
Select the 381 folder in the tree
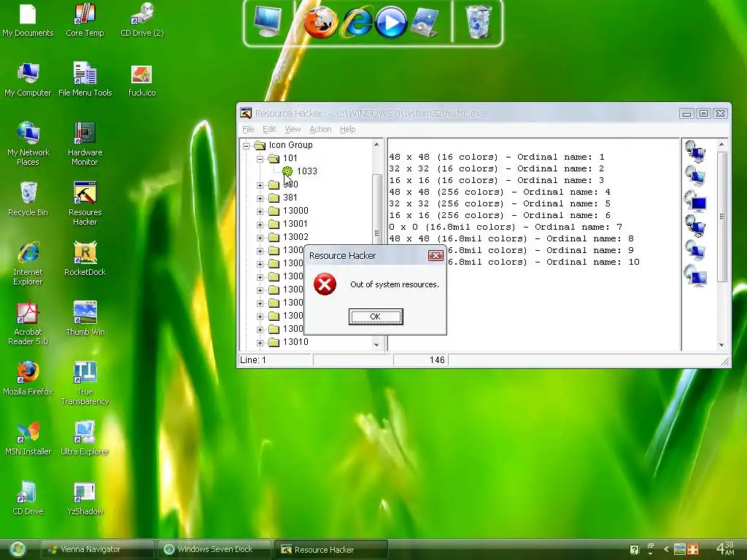[290, 197]
